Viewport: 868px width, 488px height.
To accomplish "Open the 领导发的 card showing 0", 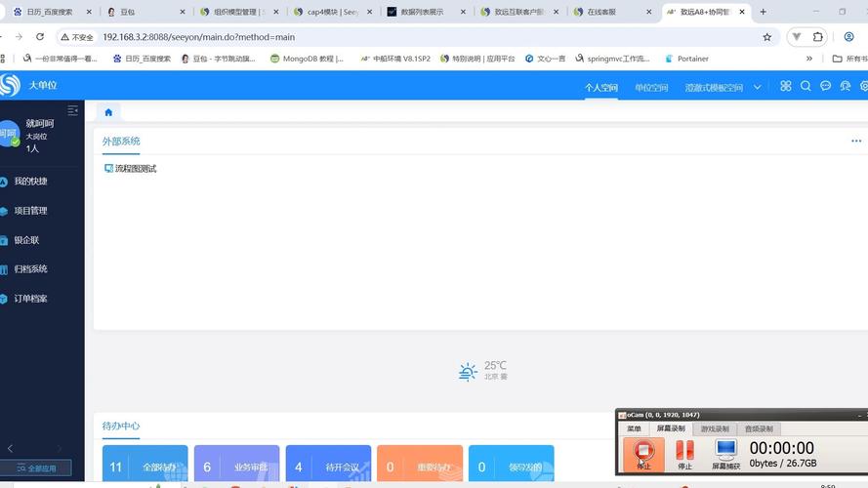I will pos(511,464).
